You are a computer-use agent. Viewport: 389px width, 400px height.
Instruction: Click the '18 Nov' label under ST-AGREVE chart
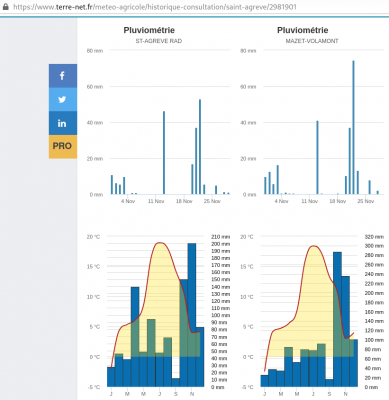[x=184, y=201]
